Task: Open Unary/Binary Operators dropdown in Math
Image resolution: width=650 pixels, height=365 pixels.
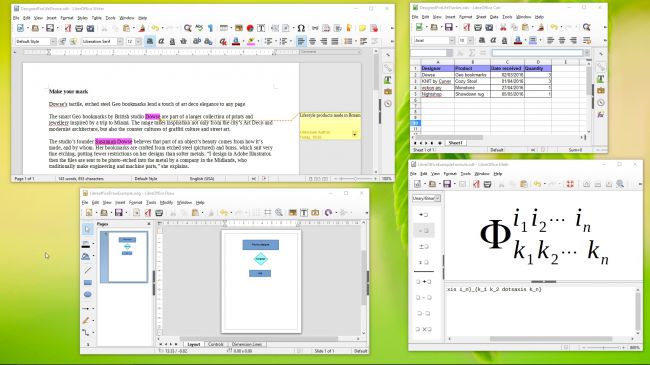Action: click(437, 198)
